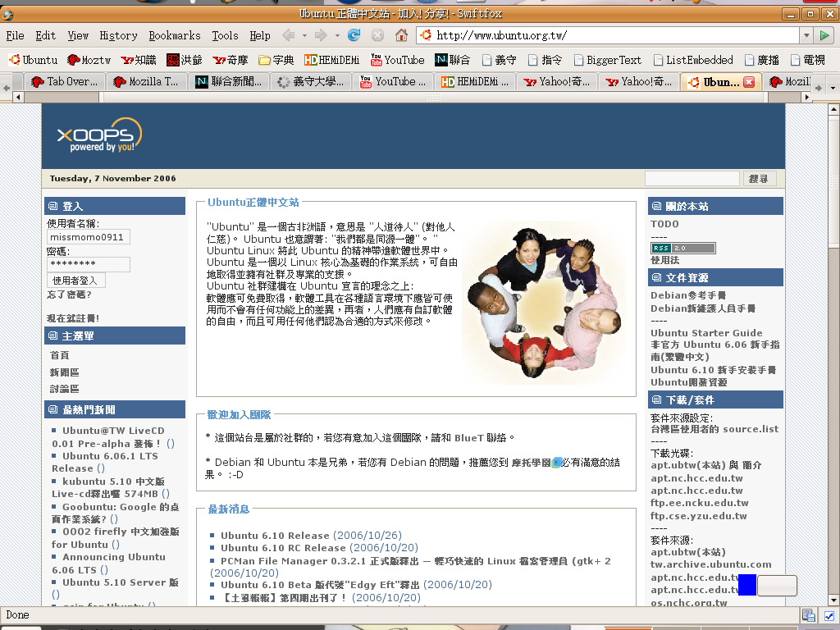Open the Bookmarks menu
Screen dimensions: 840x630
(174, 35)
